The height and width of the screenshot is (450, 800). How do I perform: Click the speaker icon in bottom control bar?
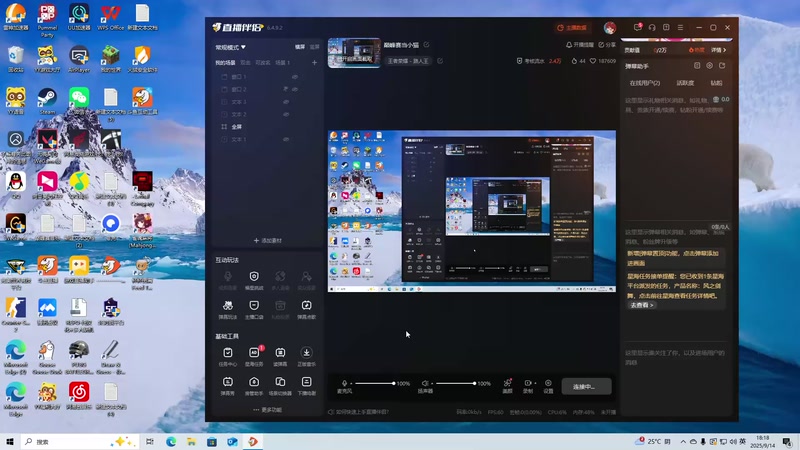[424, 383]
